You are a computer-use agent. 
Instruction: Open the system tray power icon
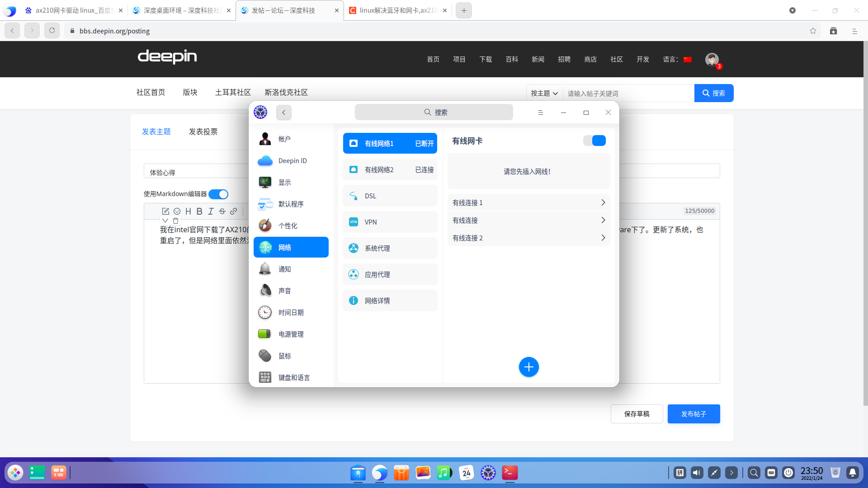[x=788, y=473]
